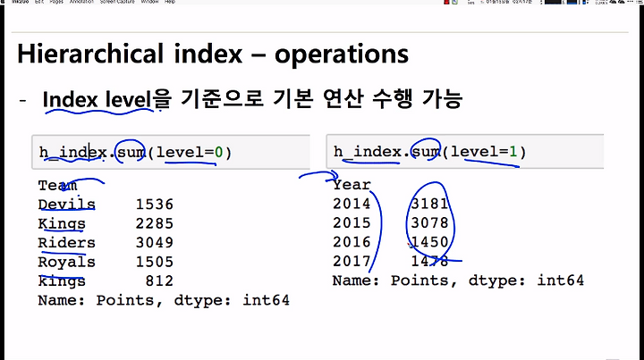Select the 2016 year label
This screenshot has width=644, height=360.
point(352,242)
